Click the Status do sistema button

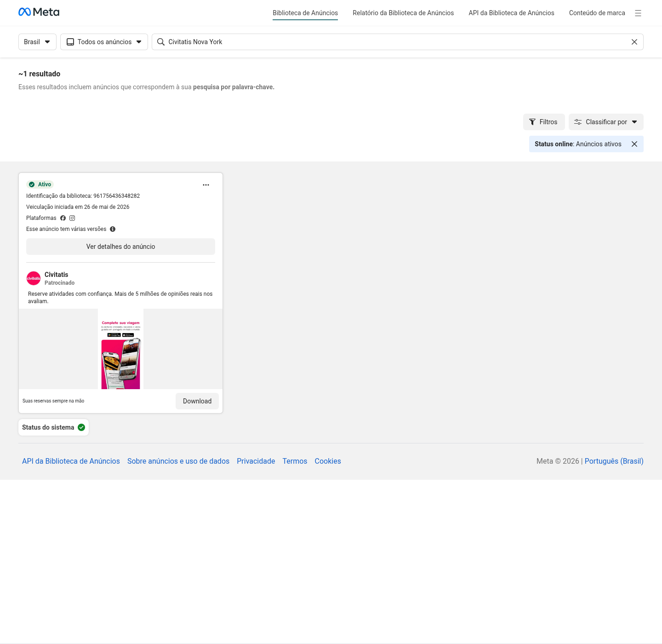[x=53, y=427]
